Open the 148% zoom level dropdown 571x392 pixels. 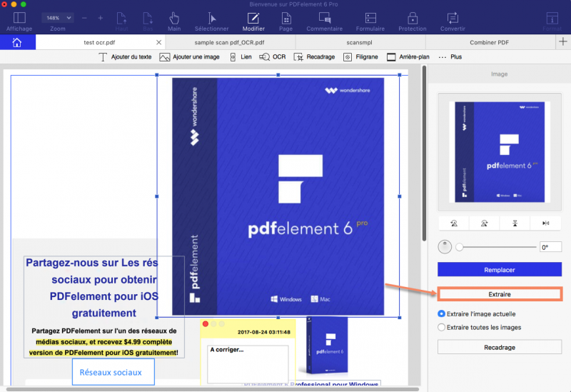58,18
